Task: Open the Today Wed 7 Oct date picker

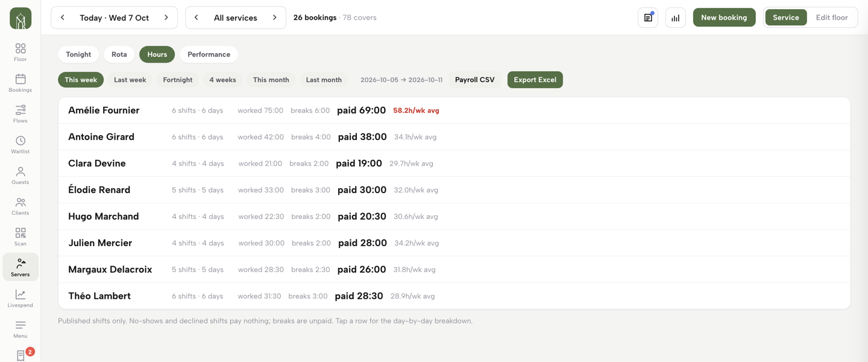Action: point(115,17)
